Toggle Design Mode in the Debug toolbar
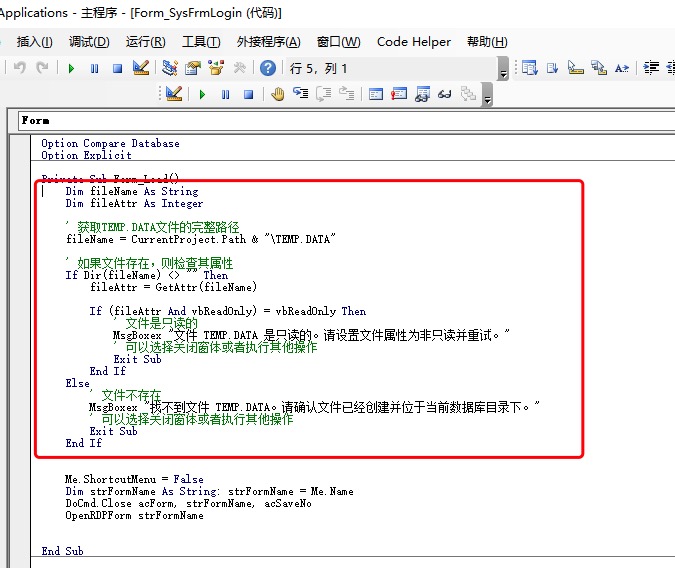This screenshot has width=675, height=568. click(174, 93)
